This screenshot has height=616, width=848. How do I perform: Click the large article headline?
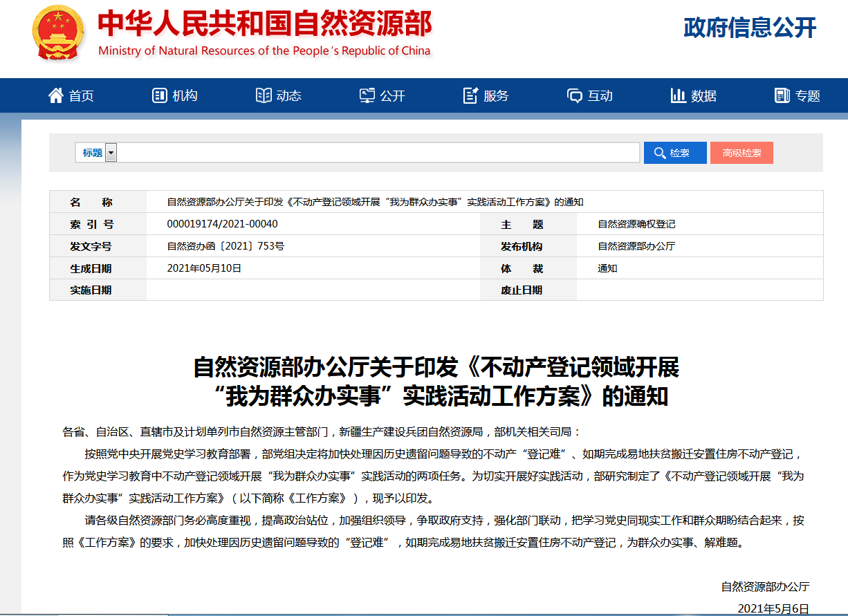coord(436,382)
